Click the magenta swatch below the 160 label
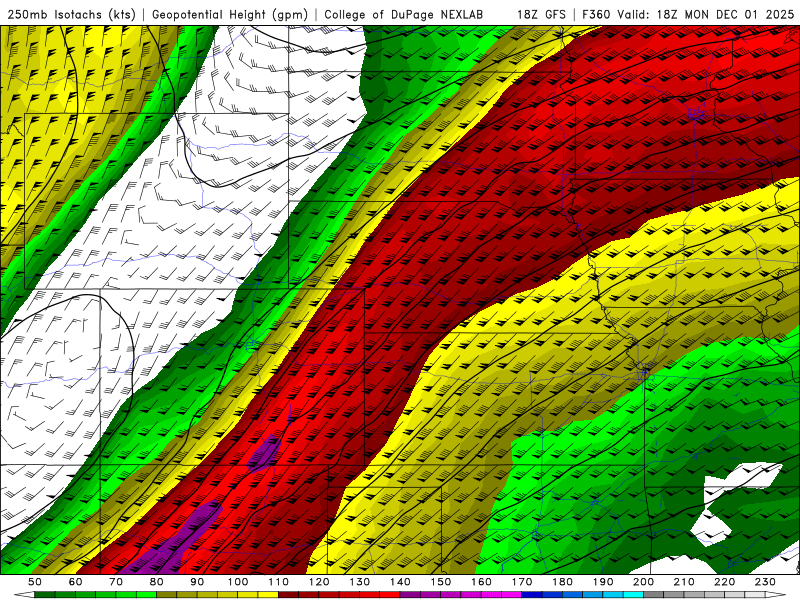The height and width of the screenshot is (600, 800). (491, 595)
